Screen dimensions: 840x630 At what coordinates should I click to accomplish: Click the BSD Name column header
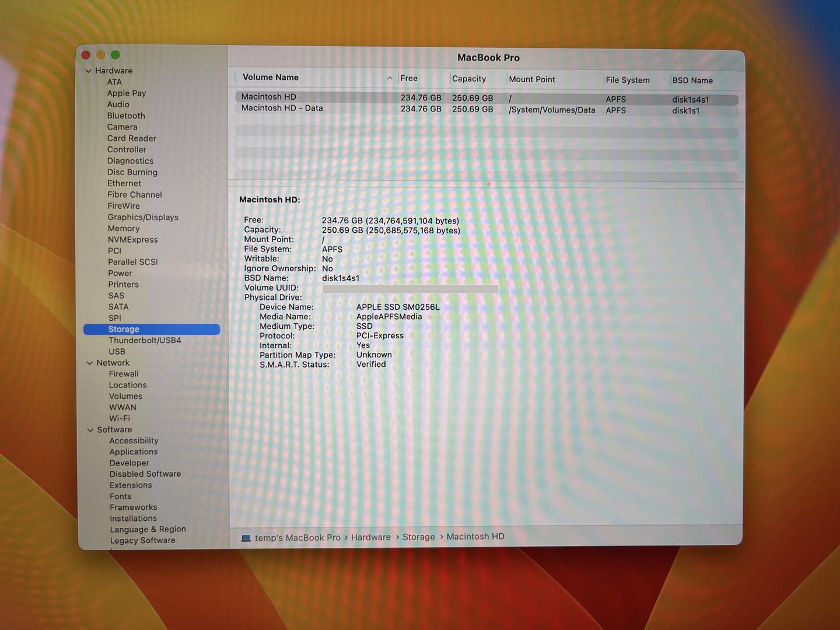(692, 80)
